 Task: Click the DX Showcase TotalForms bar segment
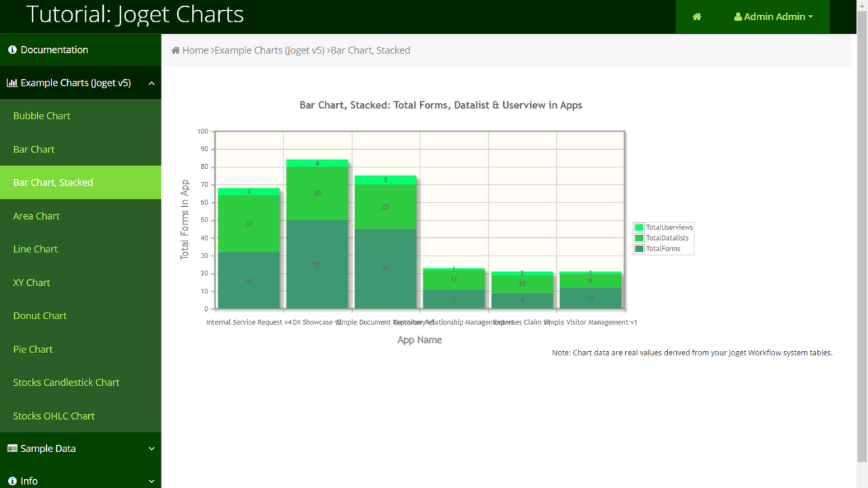point(317,264)
